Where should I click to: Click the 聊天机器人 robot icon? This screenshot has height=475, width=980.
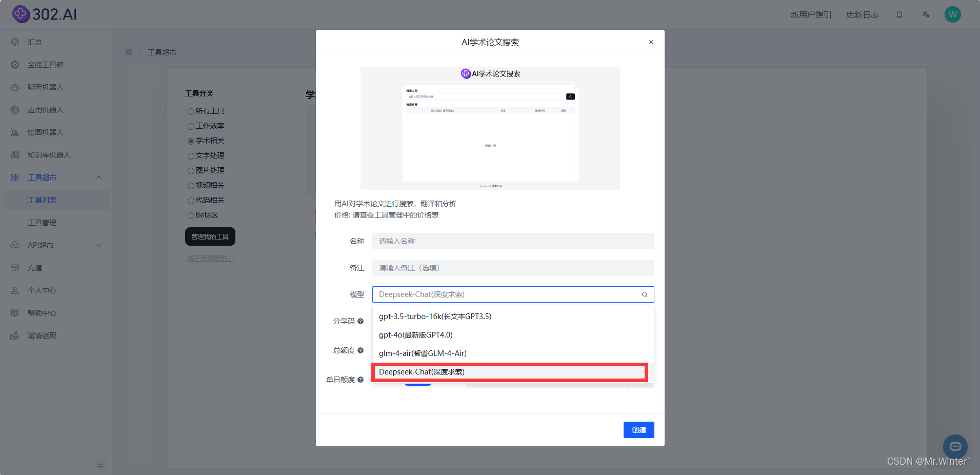pyautogui.click(x=15, y=87)
